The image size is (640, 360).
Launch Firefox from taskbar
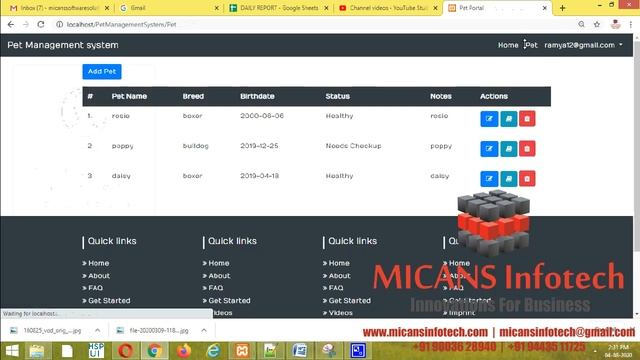tap(184, 351)
